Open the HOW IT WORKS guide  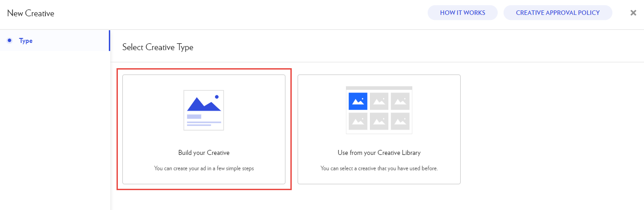462,13
